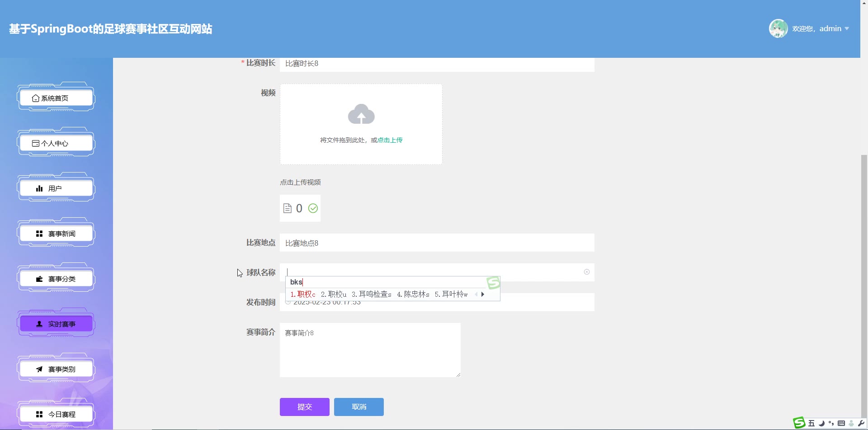The image size is (868, 430).
Task: Submit the form with 提交 button
Action: [305, 407]
